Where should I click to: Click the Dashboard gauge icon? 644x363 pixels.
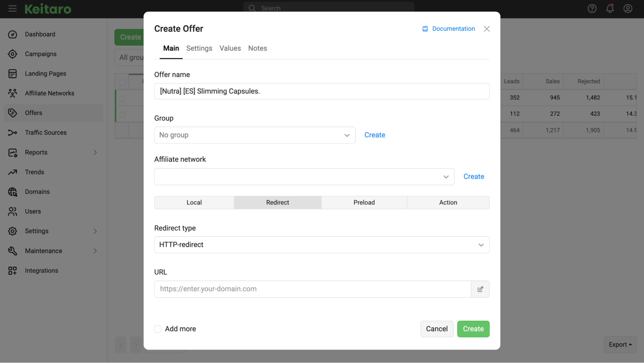pyautogui.click(x=13, y=34)
